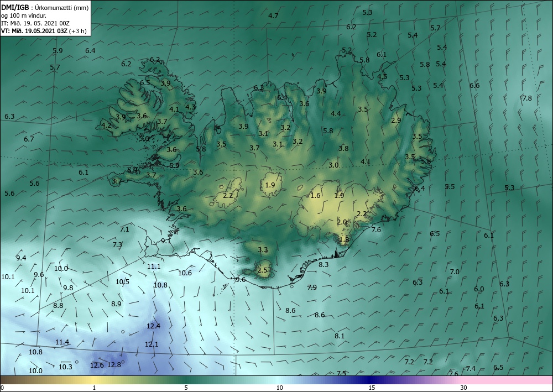Click the 9.8 value in the southwest sea

(68, 288)
